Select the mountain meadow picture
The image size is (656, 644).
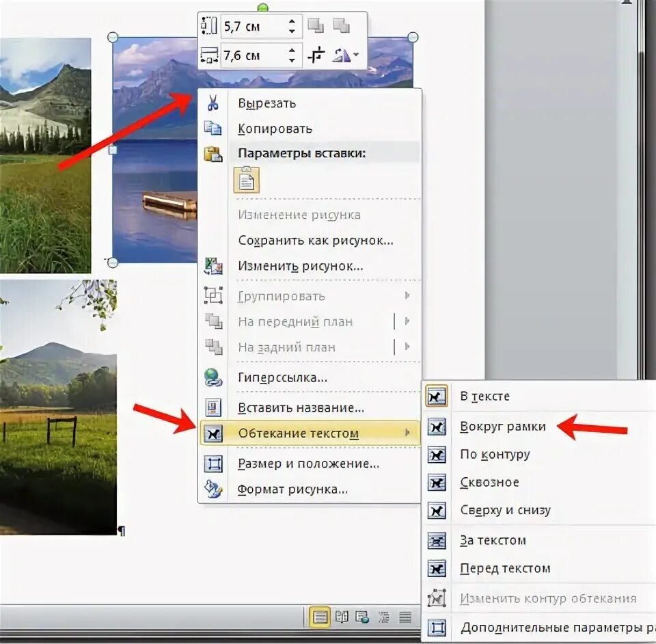tap(45, 156)
